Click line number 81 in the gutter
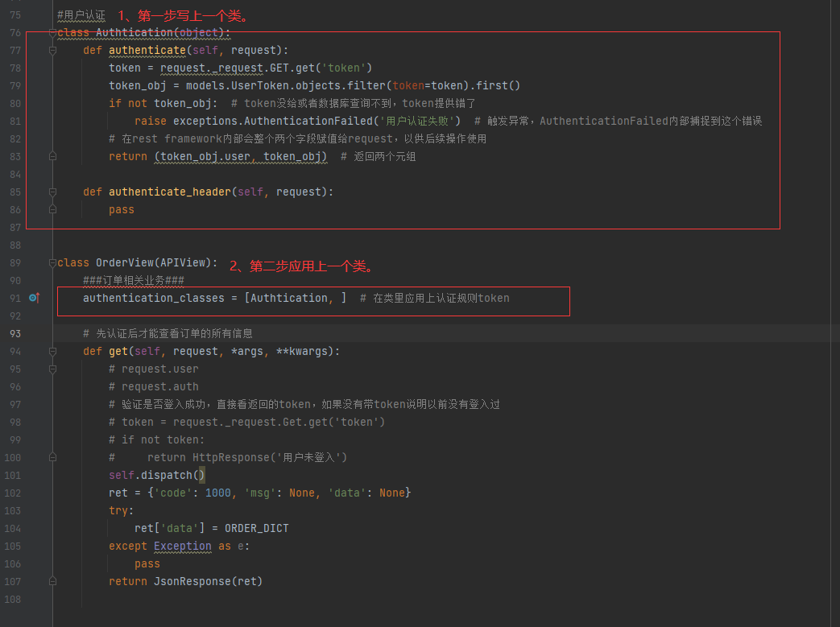The width and height of the screenshot is (840, 627). tap(16, 121)
